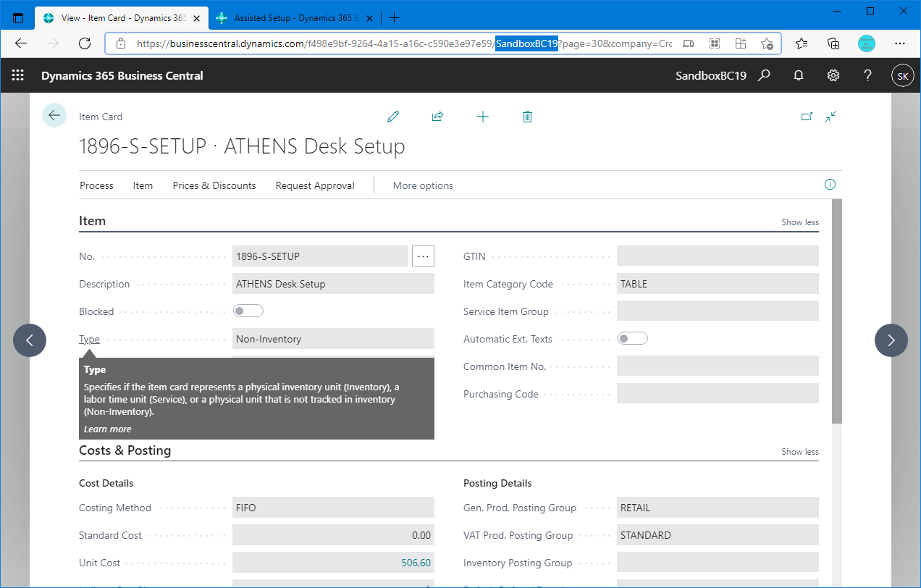Open the Dynamics 365 settings gear

click(x=833, y=75)
